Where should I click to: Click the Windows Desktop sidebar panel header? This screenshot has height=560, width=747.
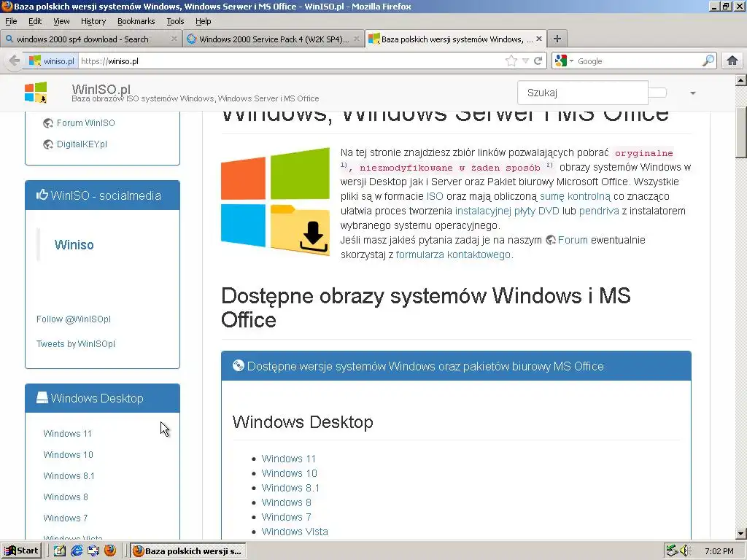click(102, 398)
